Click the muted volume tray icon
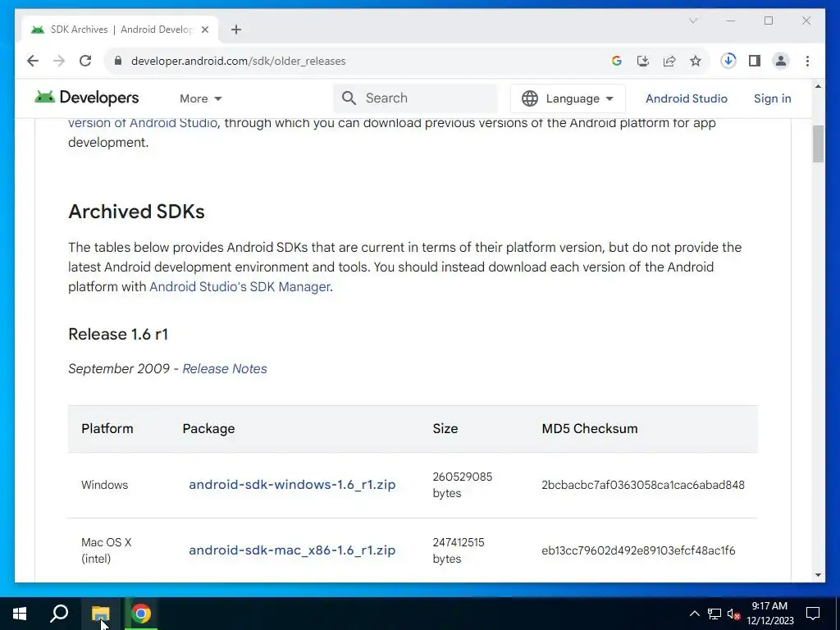The height and width of the screenshot is (630, 840). 733,614
